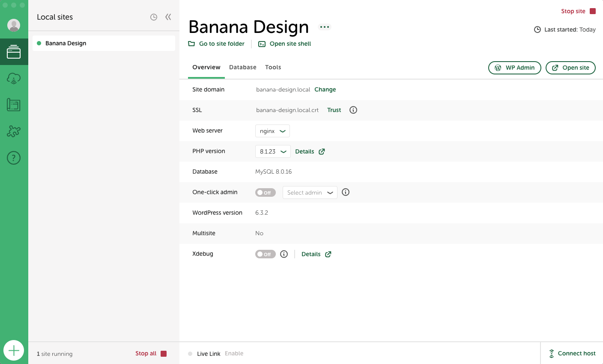Click the Multisite No value

[259, 233]
